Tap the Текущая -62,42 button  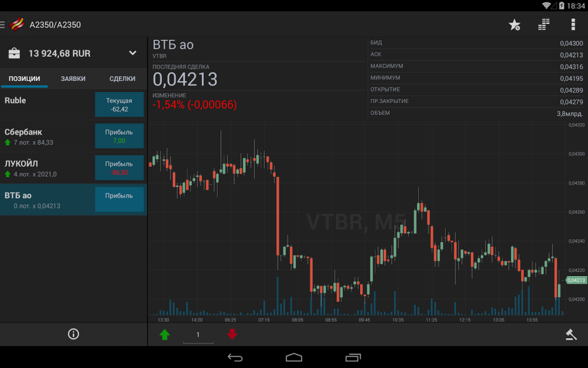[119, 105]
